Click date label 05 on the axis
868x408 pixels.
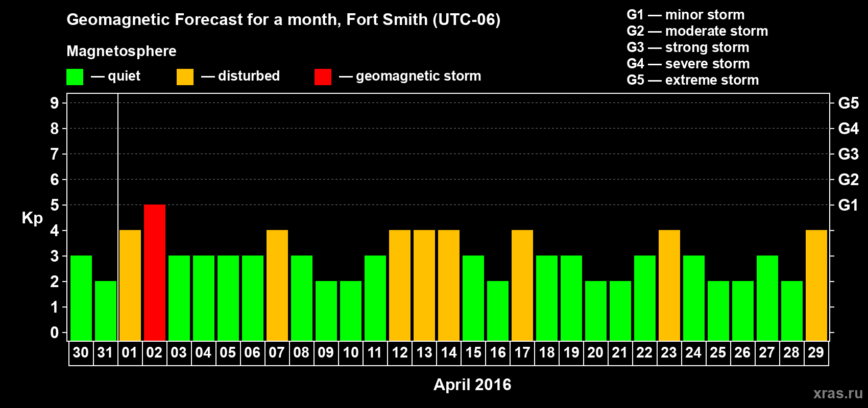[228, 352]
